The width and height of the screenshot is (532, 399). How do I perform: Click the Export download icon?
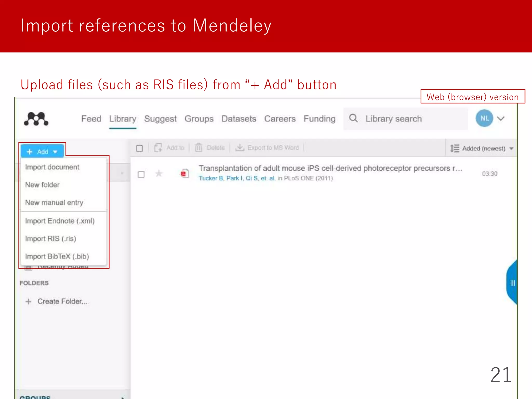pyautogui.click(x=240, y=147)
